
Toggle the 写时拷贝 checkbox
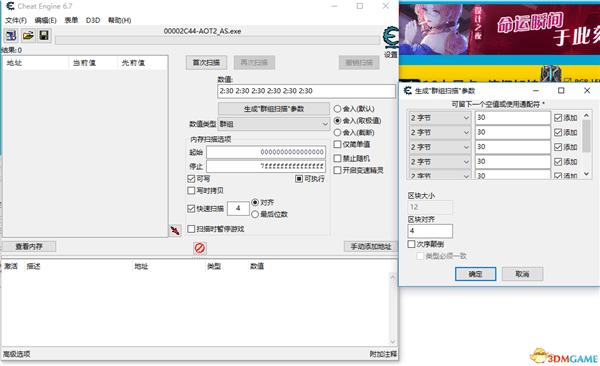pos(205,191)
